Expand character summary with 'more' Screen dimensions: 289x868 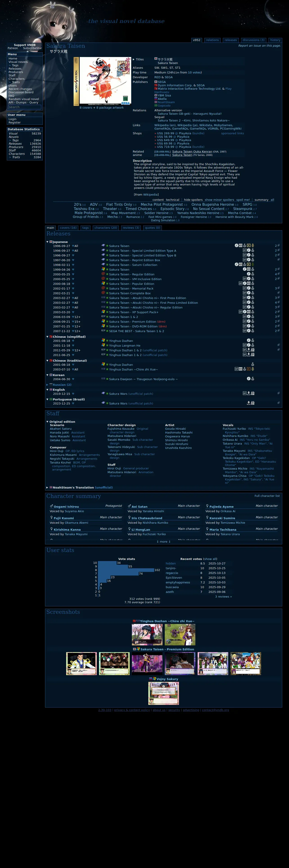[x=163, y=541]
